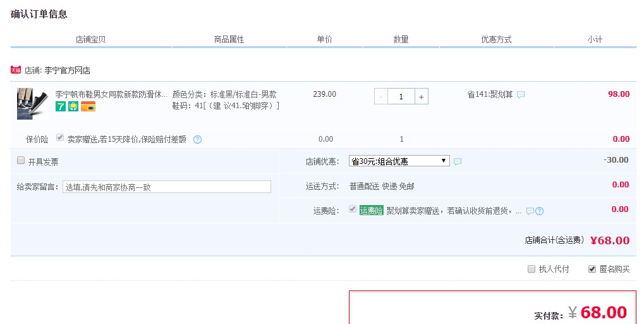Click the shipping text 普通配送 快递 免邮
The image size is (644, 324).
382,186
